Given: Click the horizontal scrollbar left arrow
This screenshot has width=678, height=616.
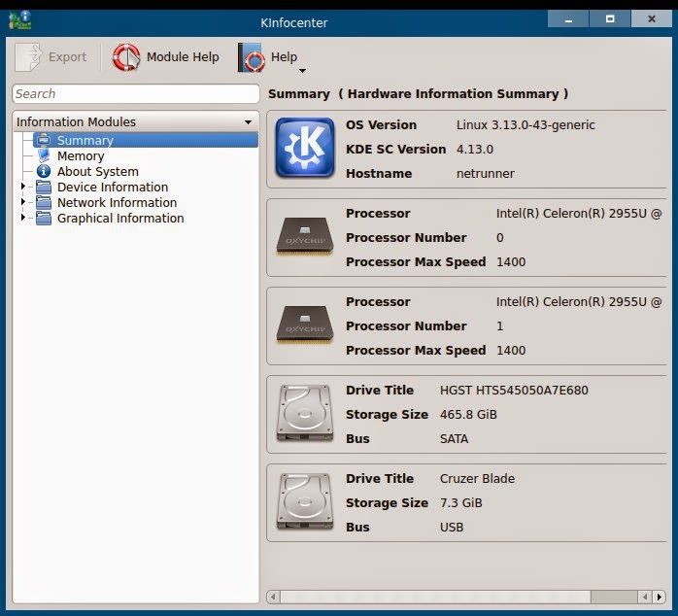Looking at the screenshot, I should [x=273, y=597].
